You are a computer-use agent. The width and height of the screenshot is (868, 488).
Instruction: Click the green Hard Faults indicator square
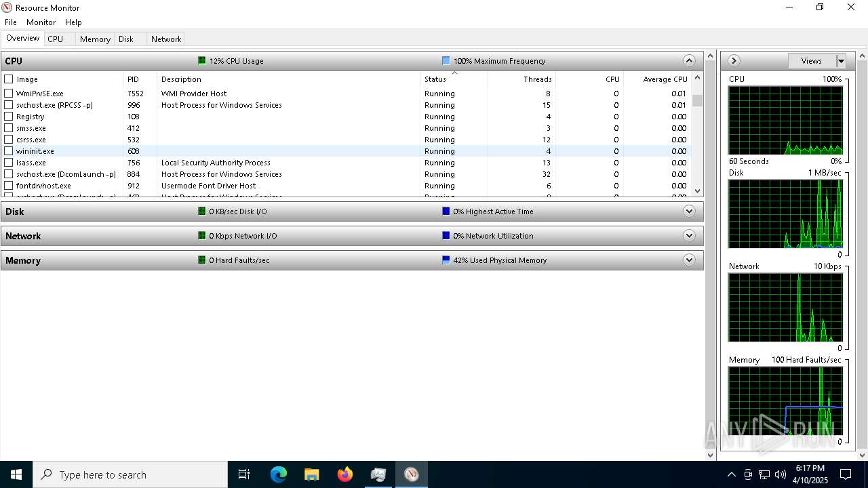(x=202, y=260)
